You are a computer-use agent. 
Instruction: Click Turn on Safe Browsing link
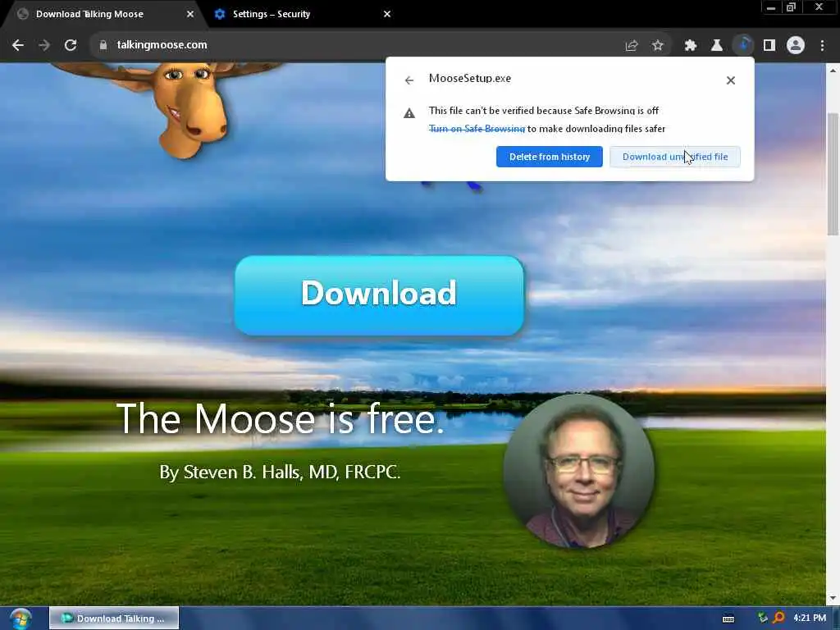pos(477,129)
